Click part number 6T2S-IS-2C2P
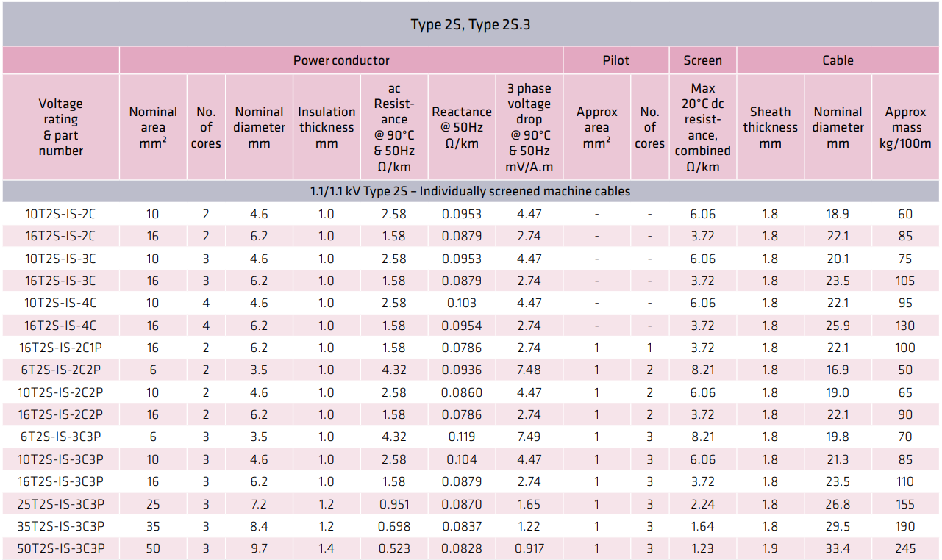Image resolution: width=942 pixels, height=560 pixels. (61, 370)
